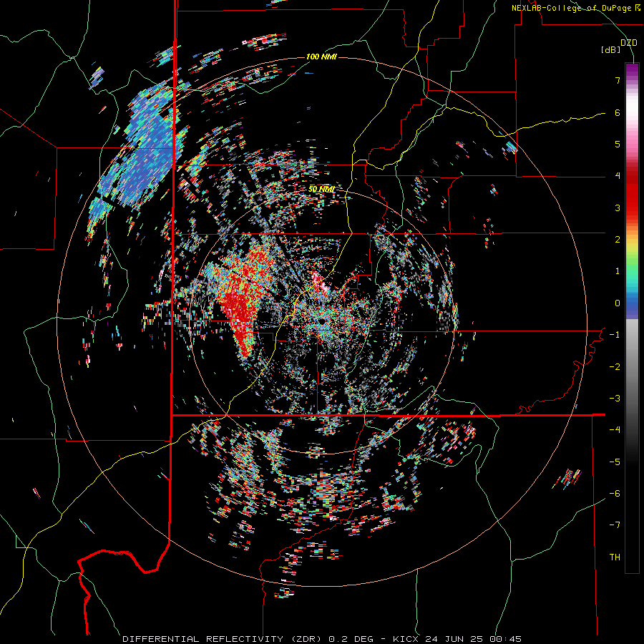This screenshot has width=644, height=644.
Task: Select the 4 value on the color scale
Action: click(618, 176)
